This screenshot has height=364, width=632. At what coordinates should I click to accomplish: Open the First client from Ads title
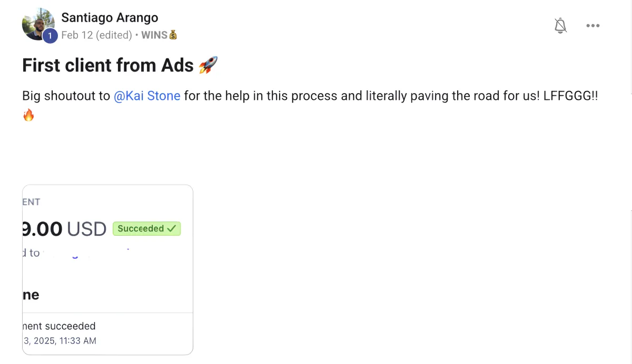(108, 65)
